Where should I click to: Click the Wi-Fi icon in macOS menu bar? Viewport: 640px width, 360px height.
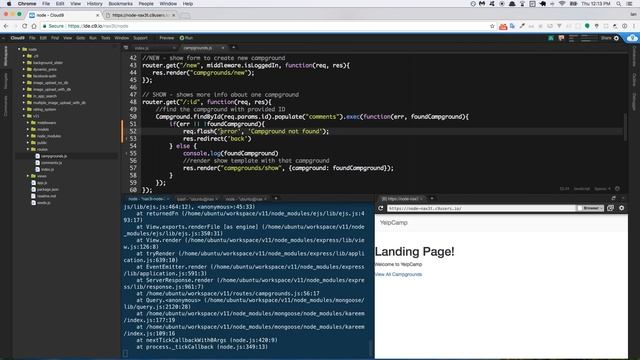562,4
